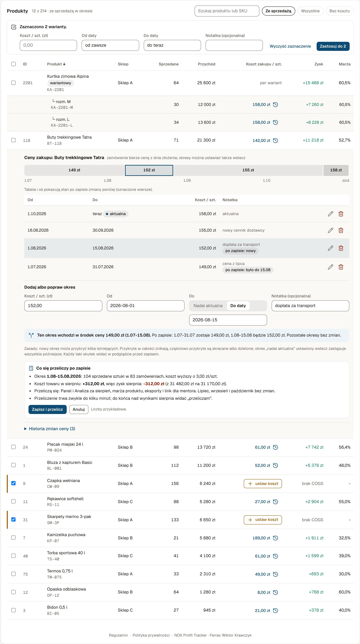Click the 2026-08-15 end date field

[x=228, y=320]
